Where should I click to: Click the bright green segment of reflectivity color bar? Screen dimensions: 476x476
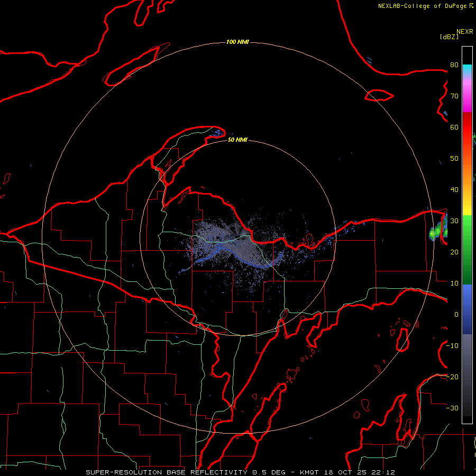467,231
